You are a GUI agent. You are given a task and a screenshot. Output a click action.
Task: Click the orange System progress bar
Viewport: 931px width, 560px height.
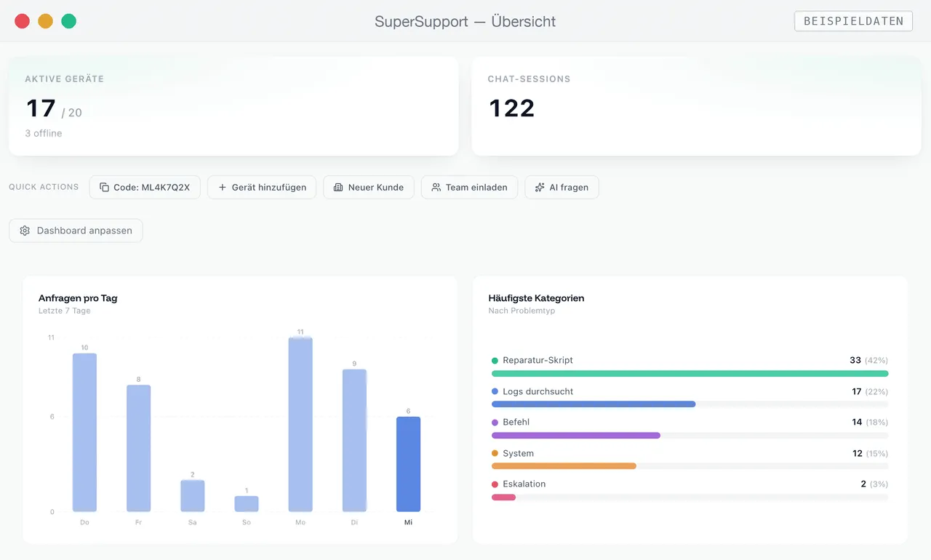click(x=564, y=466)
